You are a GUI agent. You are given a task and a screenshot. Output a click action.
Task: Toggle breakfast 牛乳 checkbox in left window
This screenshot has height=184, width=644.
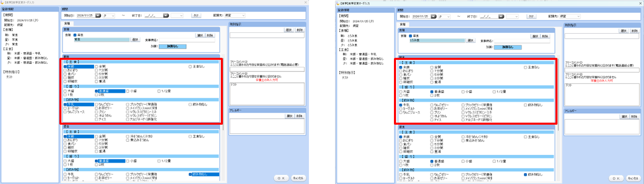tap(65, 104)
